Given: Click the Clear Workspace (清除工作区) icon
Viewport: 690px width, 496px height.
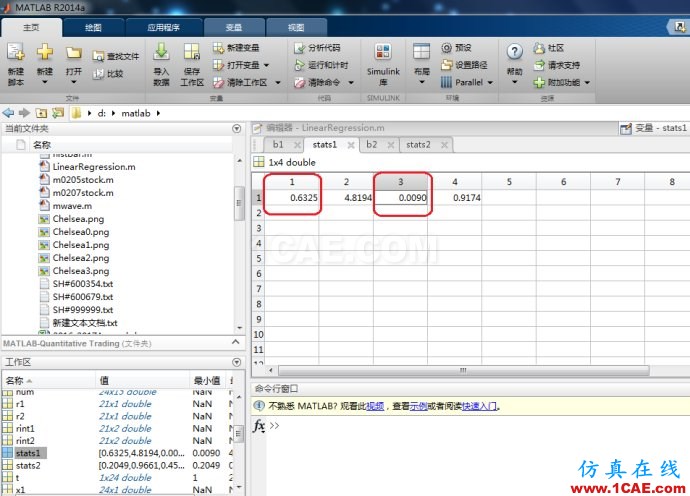Looking at the screenshot, I should click(218, 82).
